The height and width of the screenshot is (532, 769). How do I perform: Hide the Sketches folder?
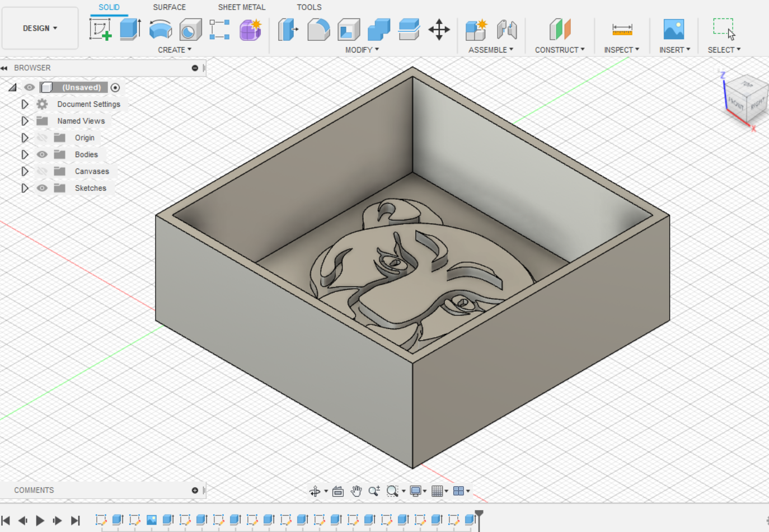[42, 188]
